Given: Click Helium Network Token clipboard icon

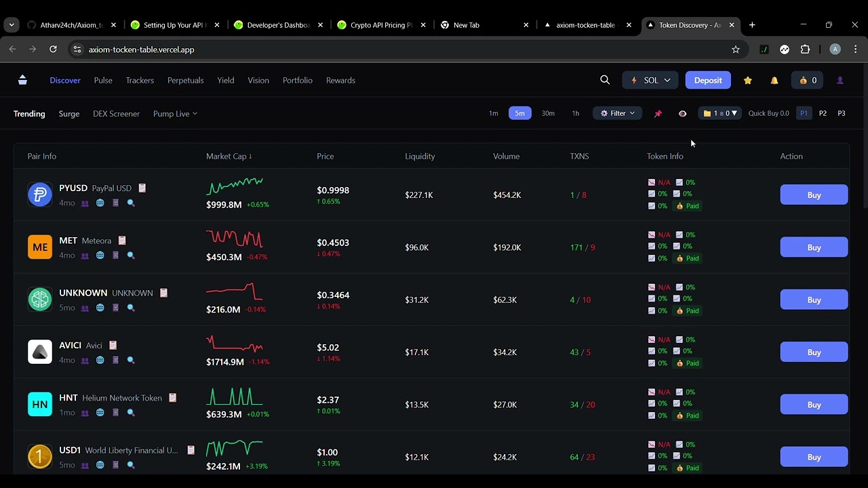Looking at the screenshot, I should [x=172, y=398].
